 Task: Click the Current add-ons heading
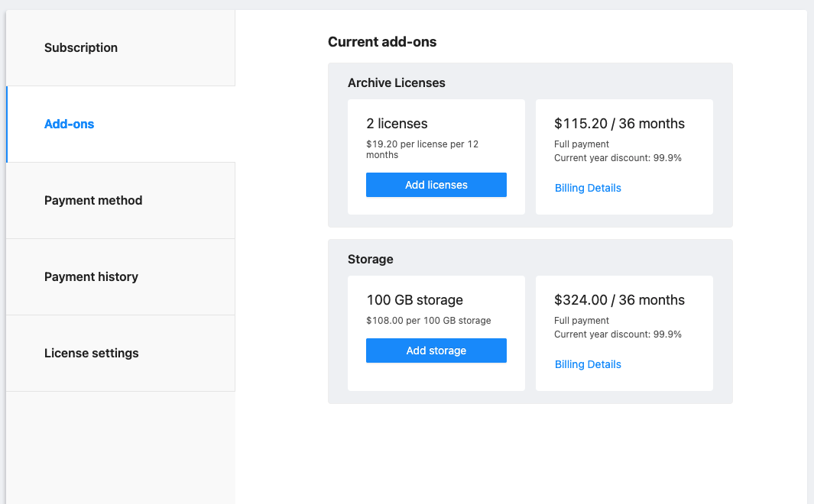tap(382, 42)
